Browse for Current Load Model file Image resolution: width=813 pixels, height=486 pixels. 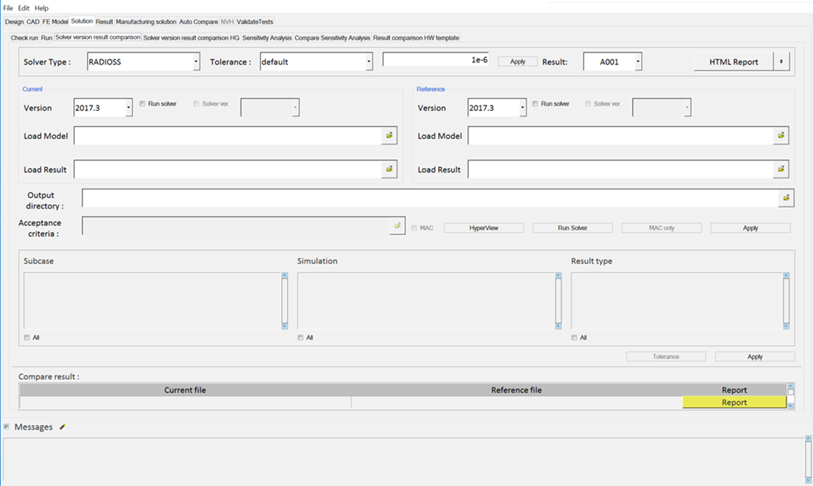[x=389, y=135]
